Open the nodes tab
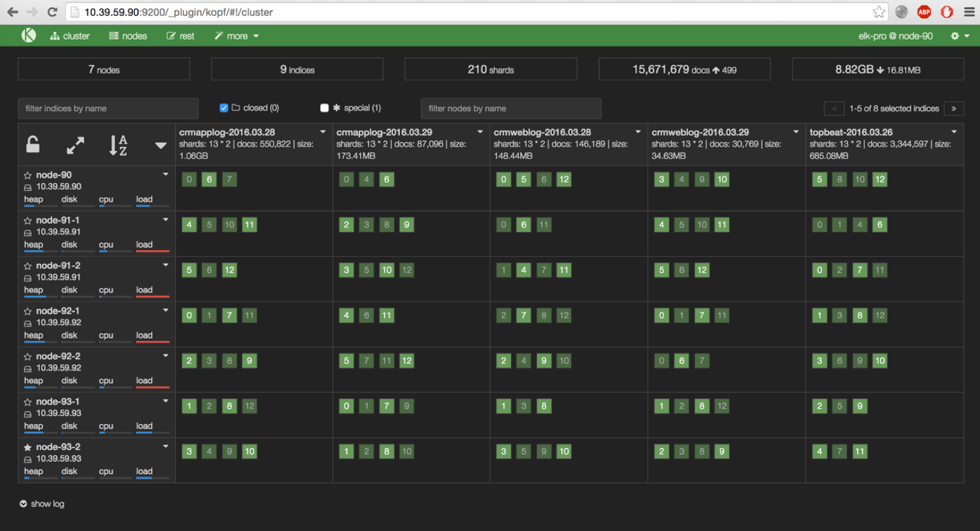The width and height of the screenshot is (980, 531). pyautogui.click(x=128, y=36)
